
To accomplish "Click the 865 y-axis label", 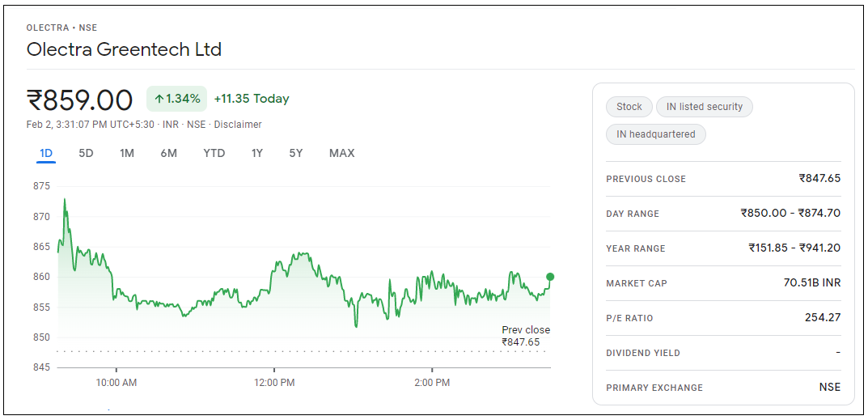I will click(41, 247).
